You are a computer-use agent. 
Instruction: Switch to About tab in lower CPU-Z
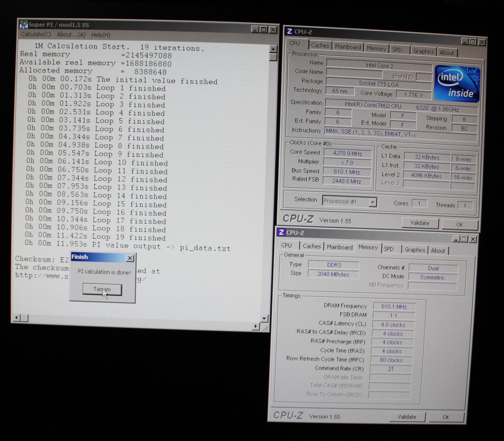[x=438, y=251]
